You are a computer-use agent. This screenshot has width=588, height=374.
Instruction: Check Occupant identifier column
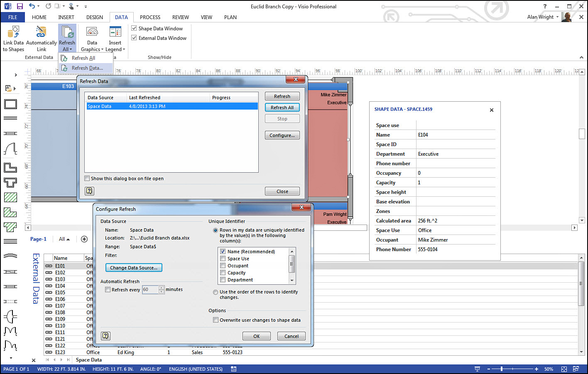(x=223, y=266)
